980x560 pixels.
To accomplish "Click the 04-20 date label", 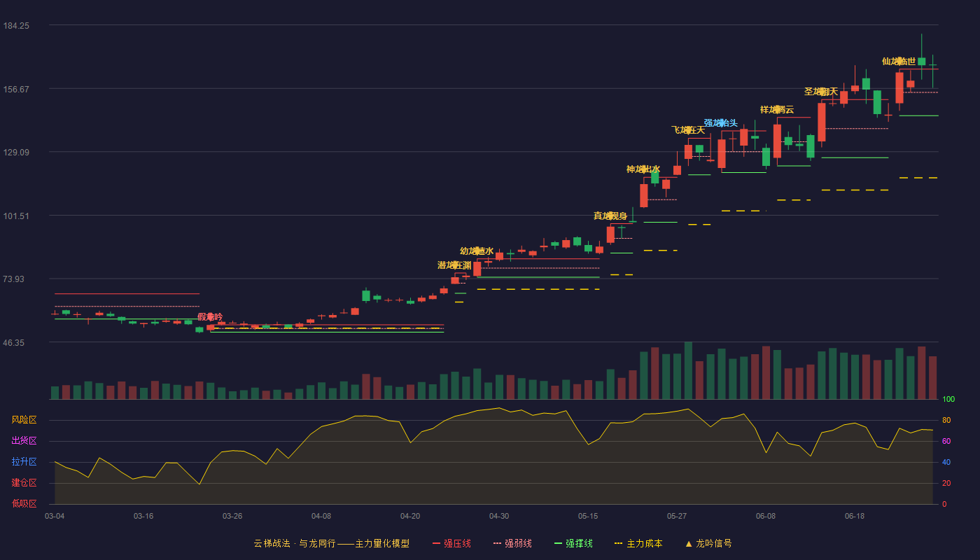I will coord(410,516).
